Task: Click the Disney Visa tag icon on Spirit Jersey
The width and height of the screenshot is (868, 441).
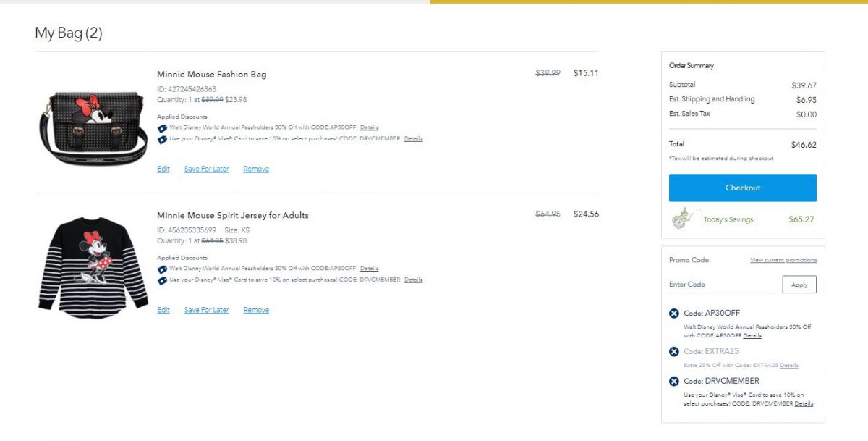Action: coord(162,280)
